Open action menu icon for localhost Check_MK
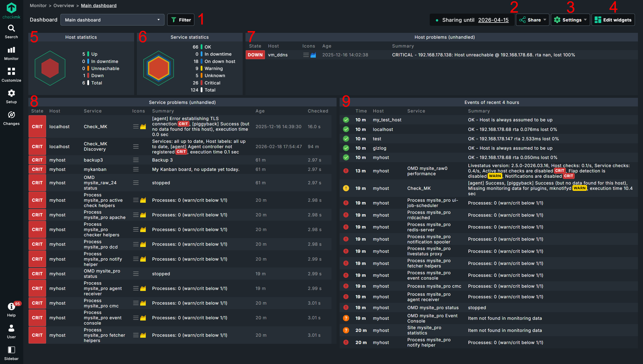Screen dimensions: 643x364 point(136,127)
